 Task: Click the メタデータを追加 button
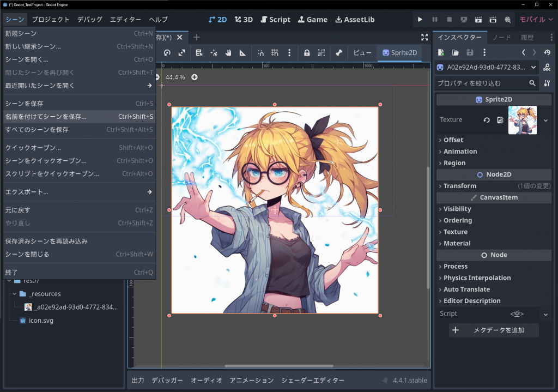[494, 330]
